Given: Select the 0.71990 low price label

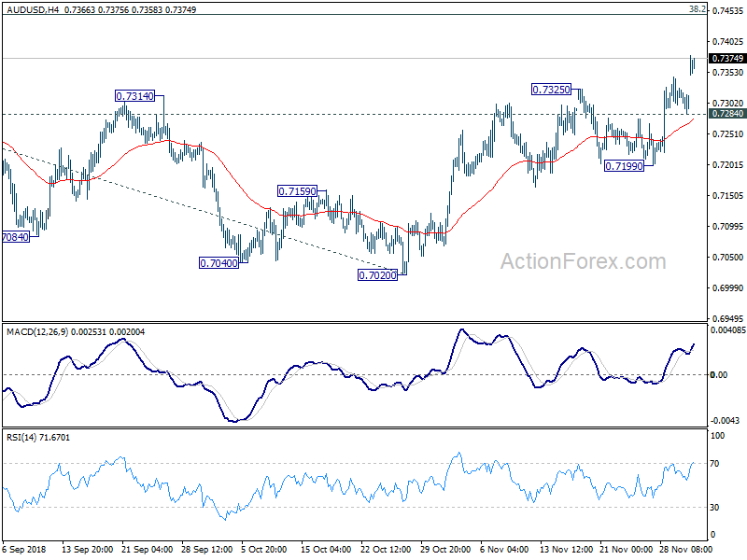Looking at the screenshot, I should [624, 166].
